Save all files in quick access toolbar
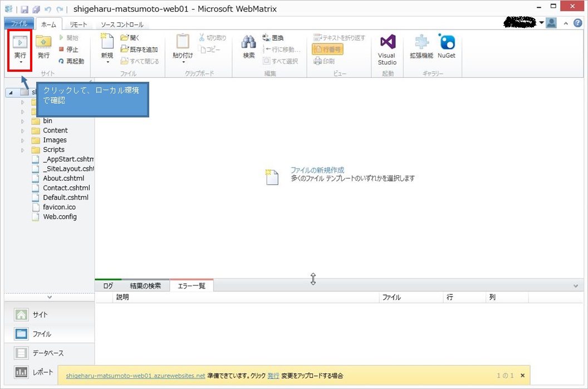The image size is (588, 389). (x=36, y=9)
